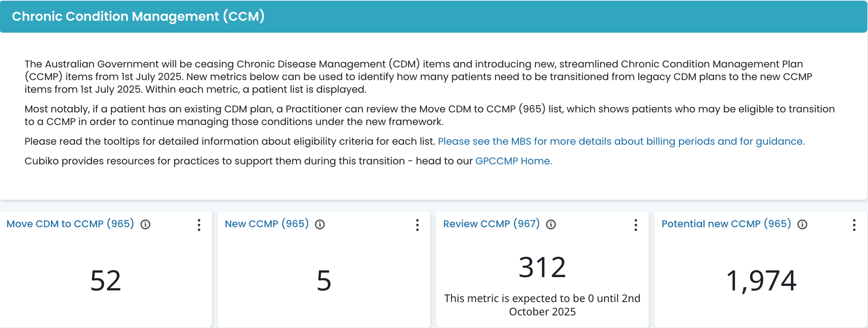
Task: Open the New CCMP (965) metric
Action: (x=267, y=223)
